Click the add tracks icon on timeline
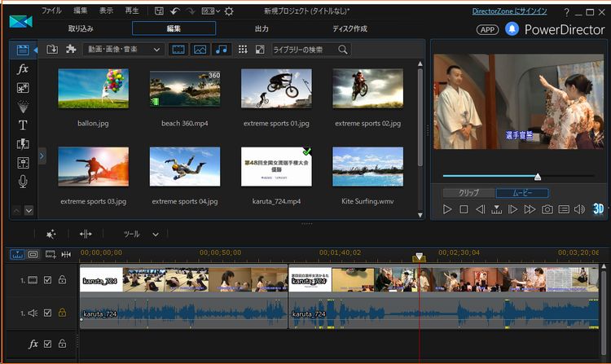This screenshot has width=611, height=364. click(x=51, y=254)
